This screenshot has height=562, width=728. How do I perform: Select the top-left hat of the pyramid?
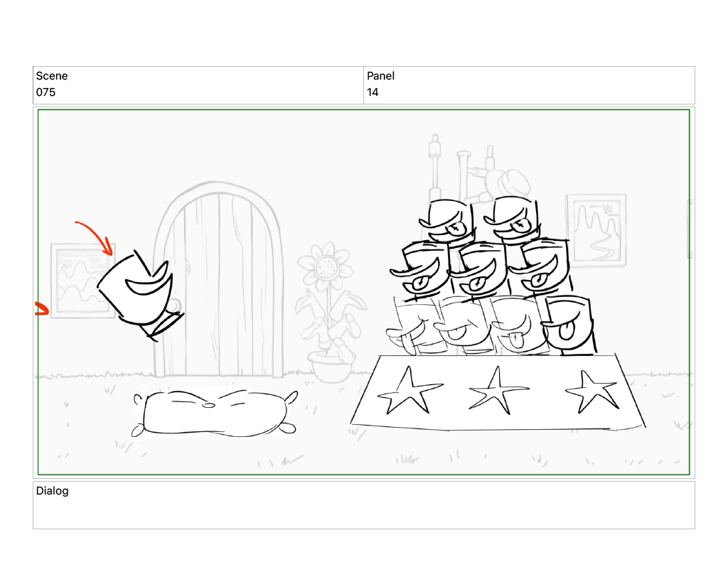(x=446, y=221)
